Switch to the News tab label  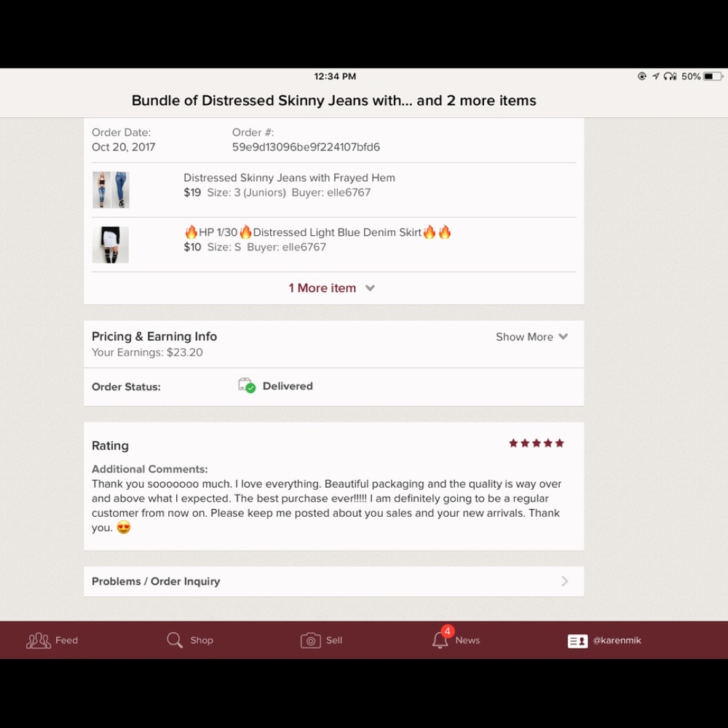[x=467, y=640]
